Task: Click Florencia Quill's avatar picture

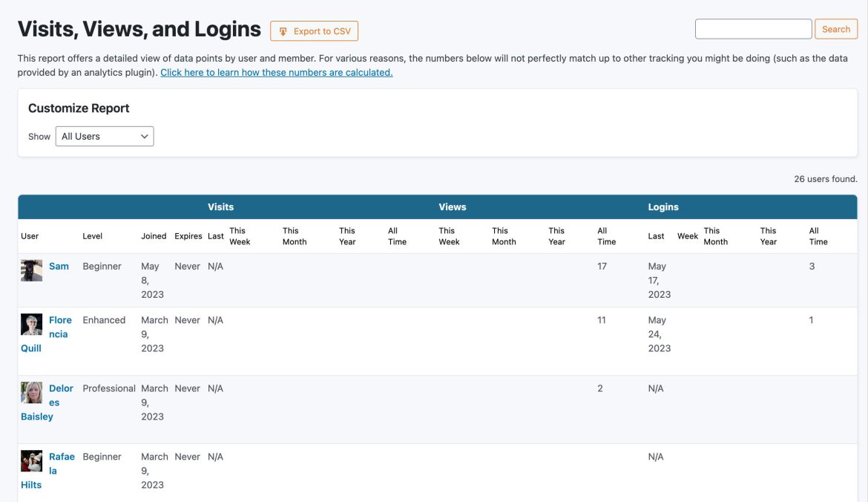Action: pyautogui.click(x=31, y=324)
